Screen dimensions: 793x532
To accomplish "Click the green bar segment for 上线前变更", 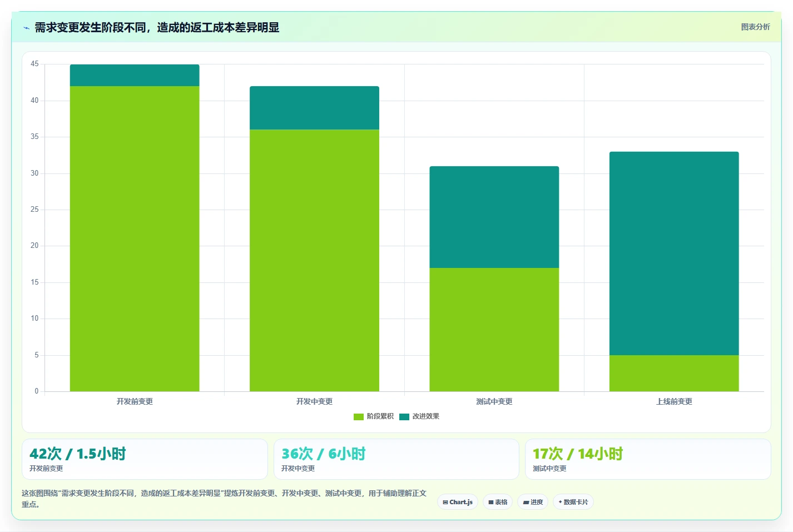I will (x=674, y=373).
